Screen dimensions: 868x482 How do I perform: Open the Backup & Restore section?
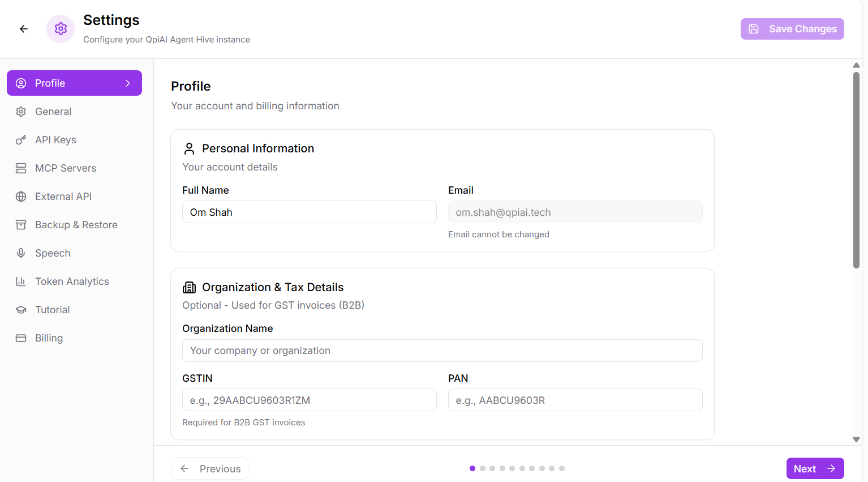[x=76, y=225]
